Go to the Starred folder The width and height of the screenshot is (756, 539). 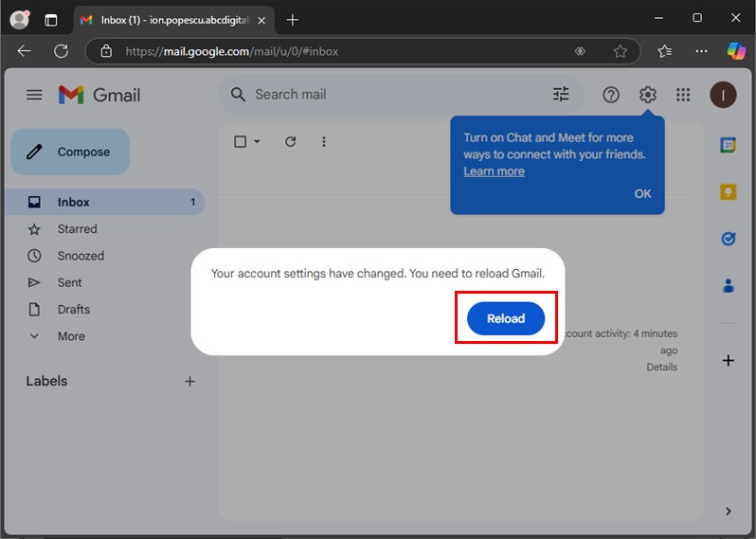(77, 229)
